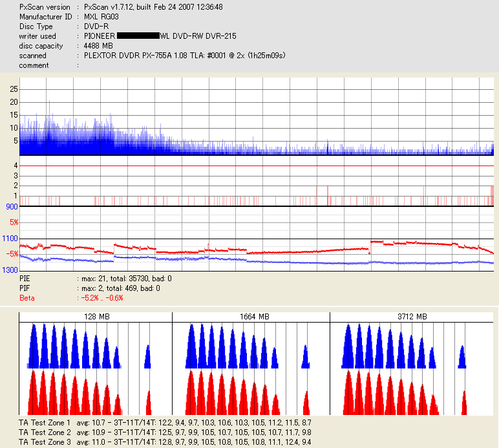Click the TA Test Zone 2 results line
This screenshot has height=448, width=499.
point(165,432)
